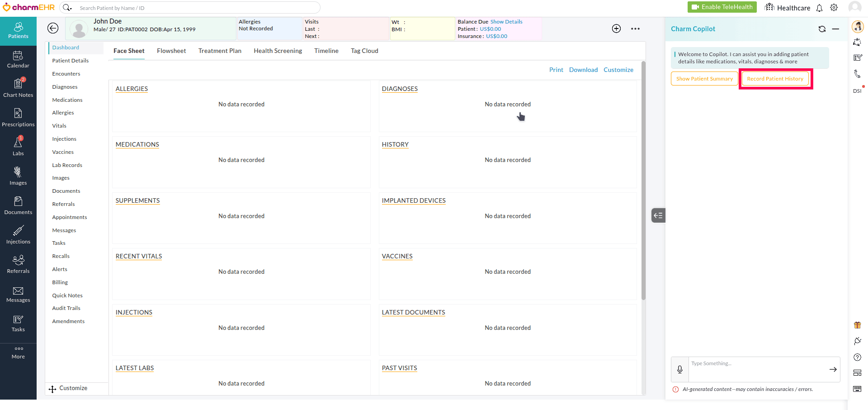Click Enable TeleHealth button
868x410 pixels.
click(x=722, y=7)
